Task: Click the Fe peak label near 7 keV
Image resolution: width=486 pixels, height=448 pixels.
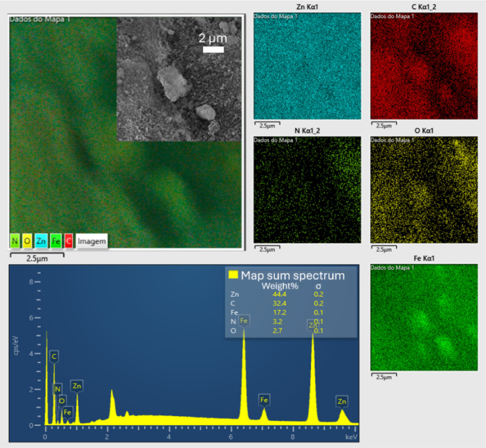Action: [x=264, y=400]
